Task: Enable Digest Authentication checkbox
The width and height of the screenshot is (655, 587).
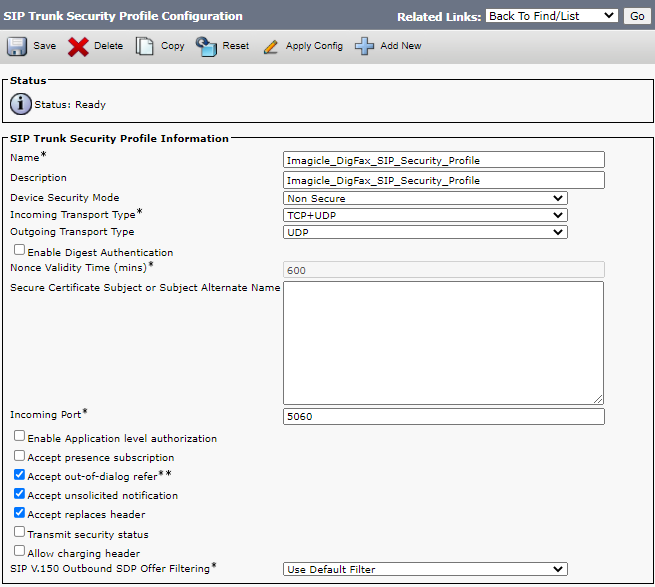Action: coord(20,251)
